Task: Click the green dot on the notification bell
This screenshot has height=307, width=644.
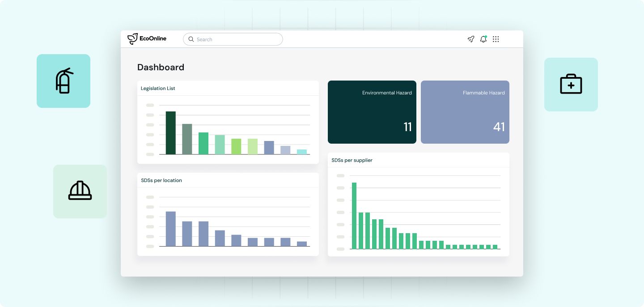Action: tap(486, 36)
